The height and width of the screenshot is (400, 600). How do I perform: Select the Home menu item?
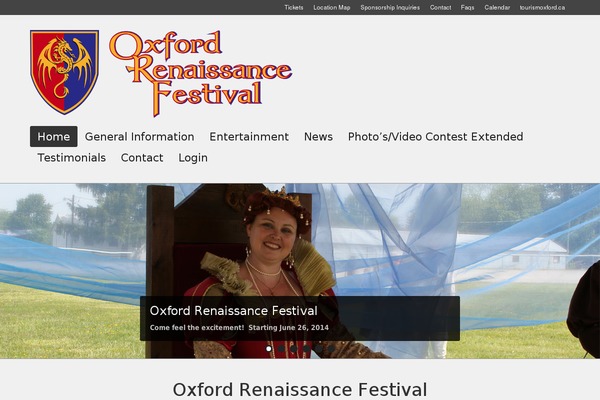tap(54, 137)
